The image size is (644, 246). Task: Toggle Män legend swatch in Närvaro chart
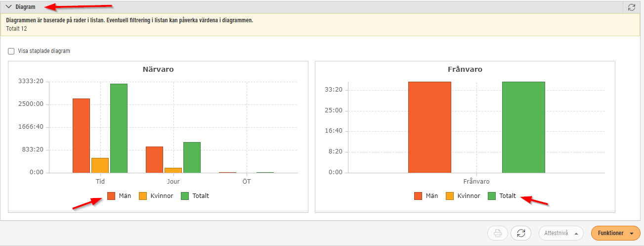[x=111, y=196]
